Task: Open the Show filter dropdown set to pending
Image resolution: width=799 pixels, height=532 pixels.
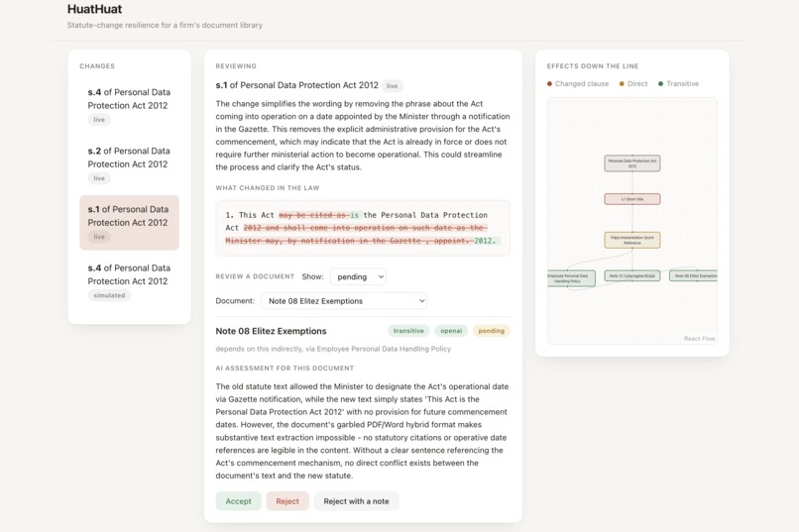Action: tap(358, 277)
